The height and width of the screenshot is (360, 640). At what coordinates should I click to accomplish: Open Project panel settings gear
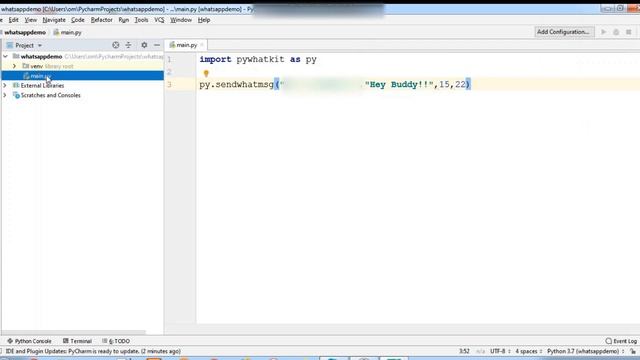(x=144, y=45)
